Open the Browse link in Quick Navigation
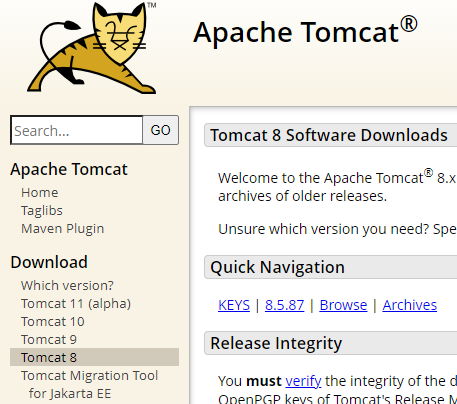Screen dimensions: 457x404 (343, 305)
